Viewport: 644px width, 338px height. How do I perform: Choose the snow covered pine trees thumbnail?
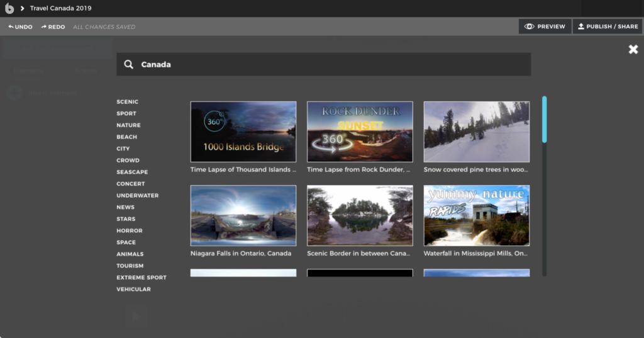click(x=476, y=132)
